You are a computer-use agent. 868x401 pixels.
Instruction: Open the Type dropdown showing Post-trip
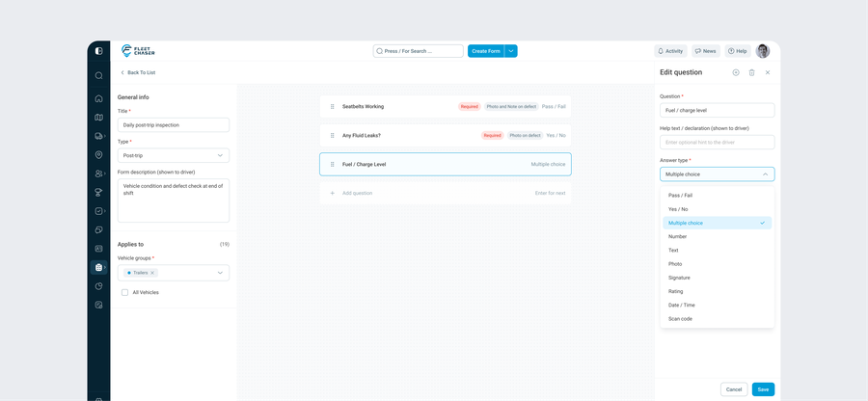coord(174,155)
